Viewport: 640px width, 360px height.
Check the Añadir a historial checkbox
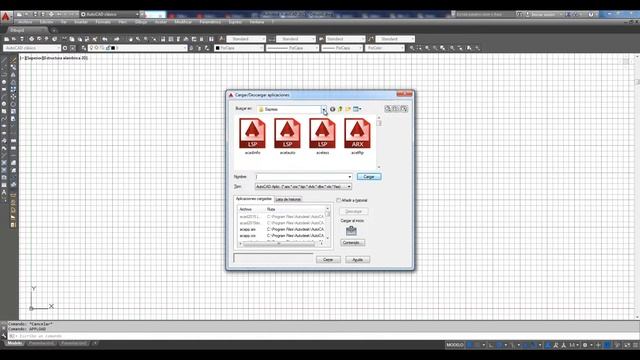point(338,200)
